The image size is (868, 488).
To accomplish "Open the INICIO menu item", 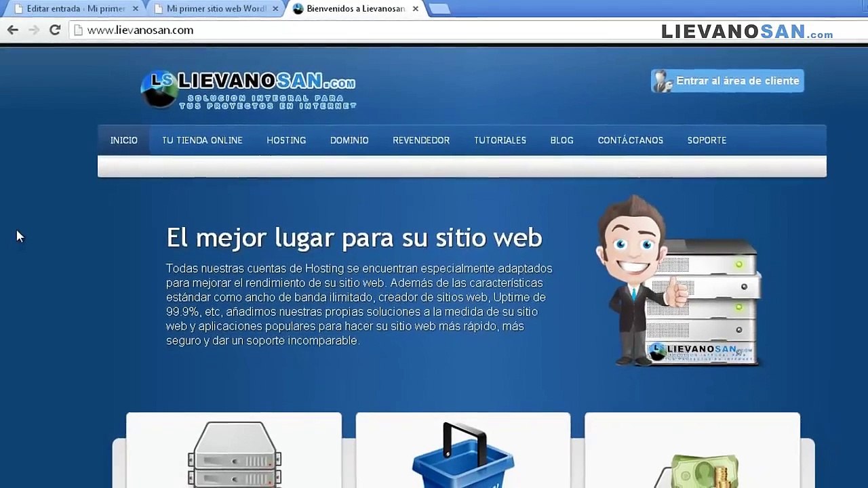I will [x=124, y=140].
